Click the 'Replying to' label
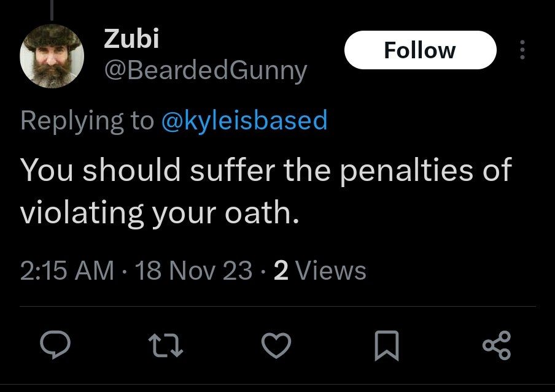This screenshot has width=555, height=392. [87, 120]
